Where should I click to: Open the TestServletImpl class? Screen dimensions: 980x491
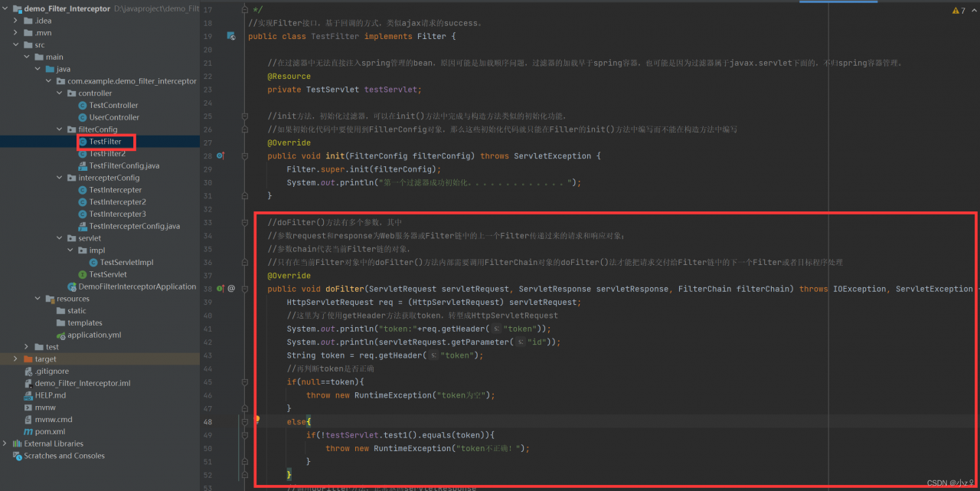pos(126,263)
